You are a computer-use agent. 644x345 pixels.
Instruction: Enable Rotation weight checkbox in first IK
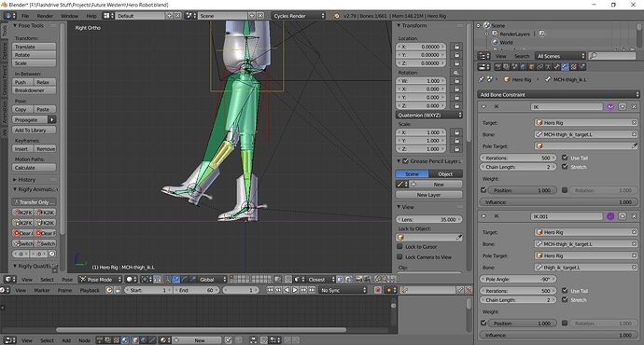(565, 190)
